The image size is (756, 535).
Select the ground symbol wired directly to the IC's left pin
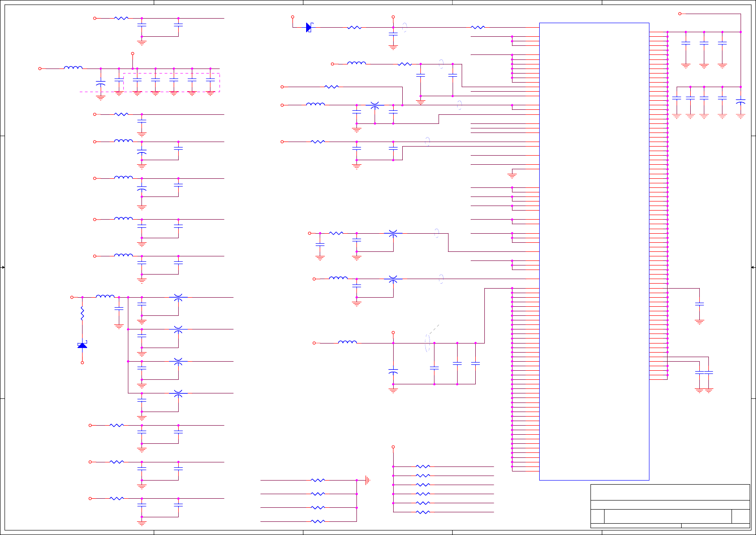(x=512, y=175)
